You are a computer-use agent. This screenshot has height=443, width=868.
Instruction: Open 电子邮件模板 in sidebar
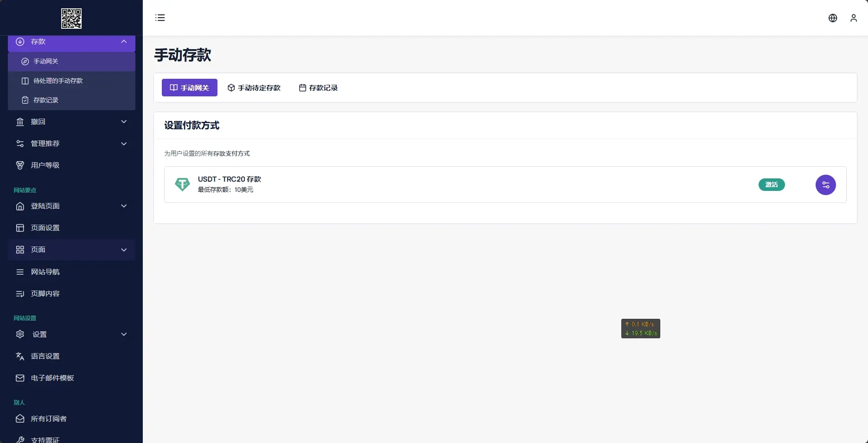52,378
